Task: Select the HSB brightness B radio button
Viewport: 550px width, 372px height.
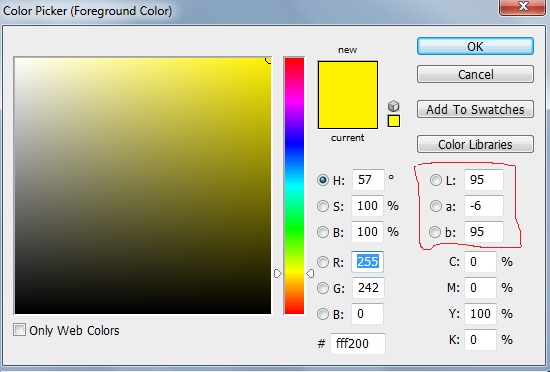Action: [323, 232]
